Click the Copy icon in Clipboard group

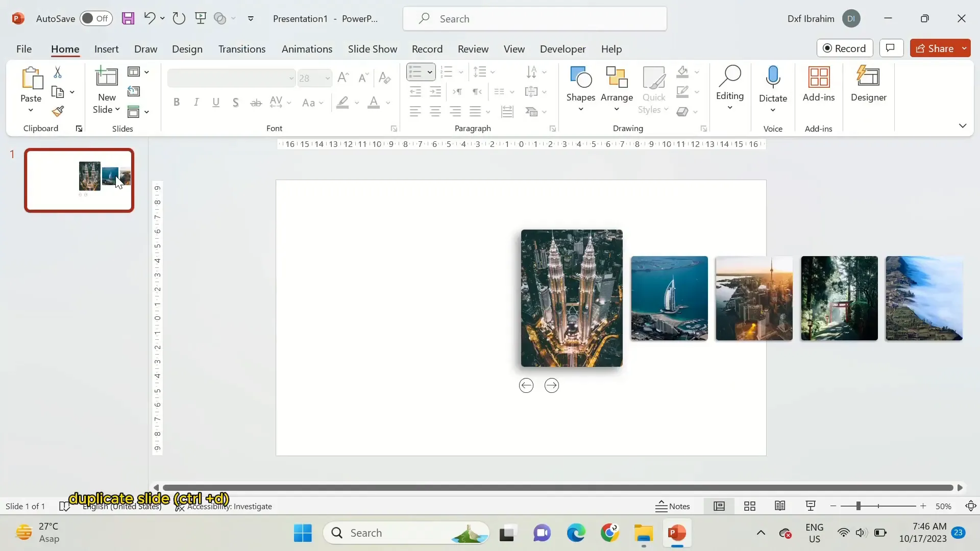tap(58, 92)
